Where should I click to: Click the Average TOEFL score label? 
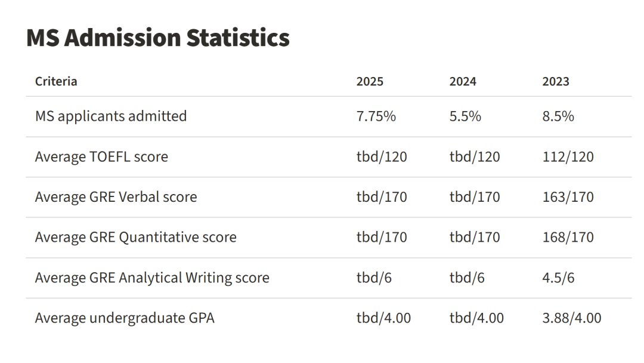[101, 156]
